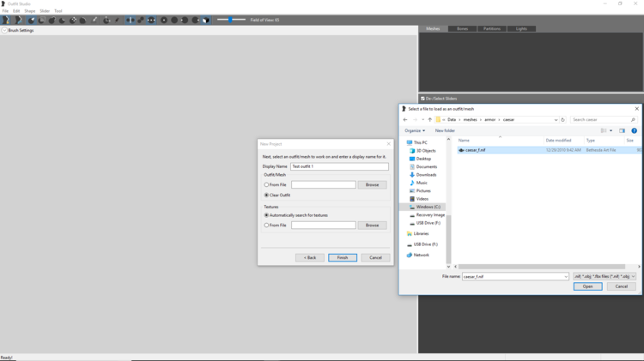The image size is (644, 361).
Task: Select the Smooth brush tool
Action: (x=83, y=20)
